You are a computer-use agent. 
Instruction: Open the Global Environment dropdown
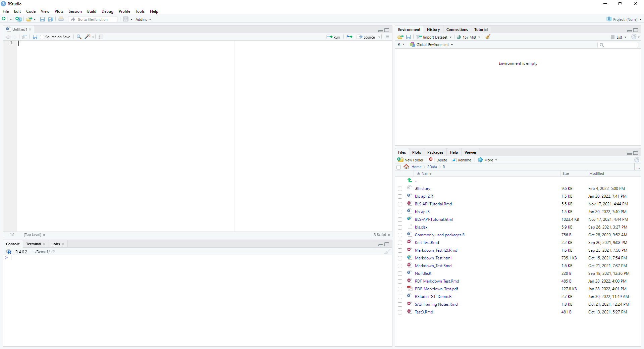coord(431,45)
